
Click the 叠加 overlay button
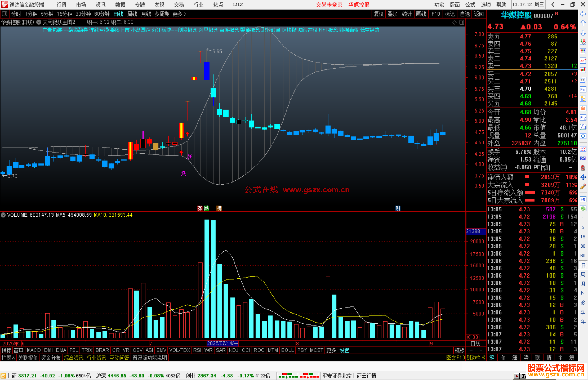tap(393, 14)
